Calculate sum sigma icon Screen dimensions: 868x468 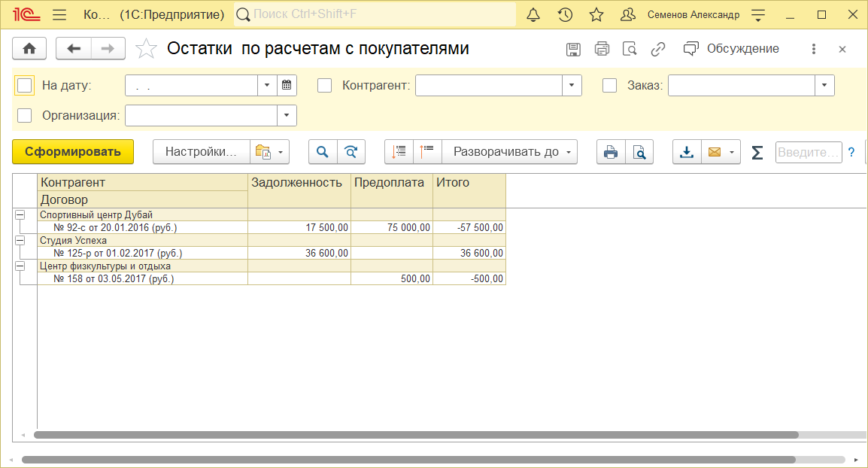(x=757, y=152)
